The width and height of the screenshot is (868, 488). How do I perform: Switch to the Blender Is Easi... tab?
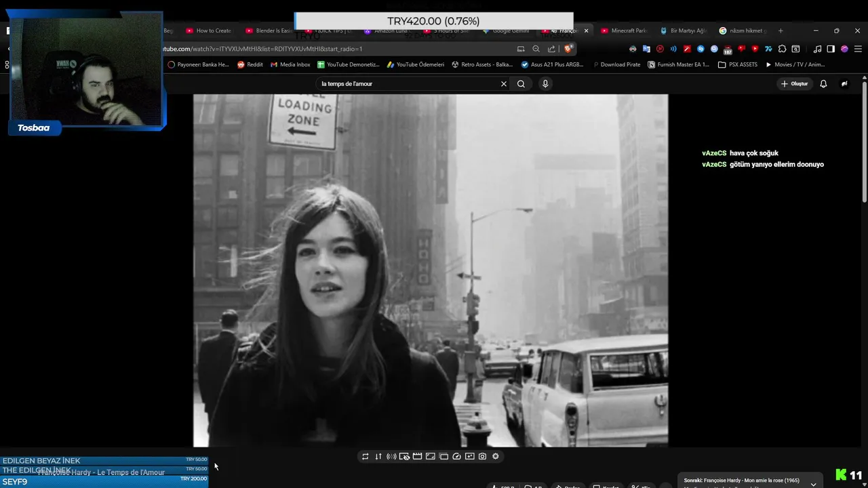269,30
